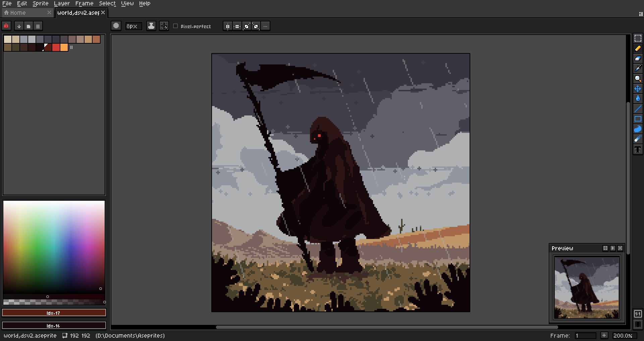The height and width of the screenshot is (341, 644).
Task: Open the File menu
Action: coord(7,3)
